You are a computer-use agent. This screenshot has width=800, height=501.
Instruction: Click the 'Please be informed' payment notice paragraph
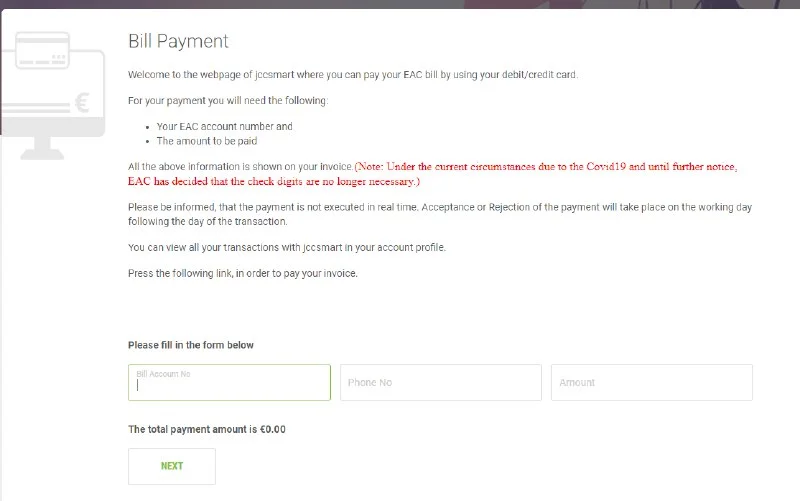[440, 213]
